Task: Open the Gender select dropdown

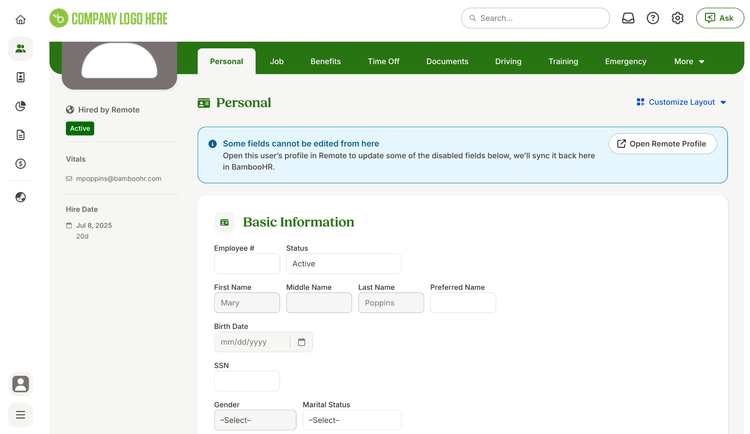Action: pos(255,420)
